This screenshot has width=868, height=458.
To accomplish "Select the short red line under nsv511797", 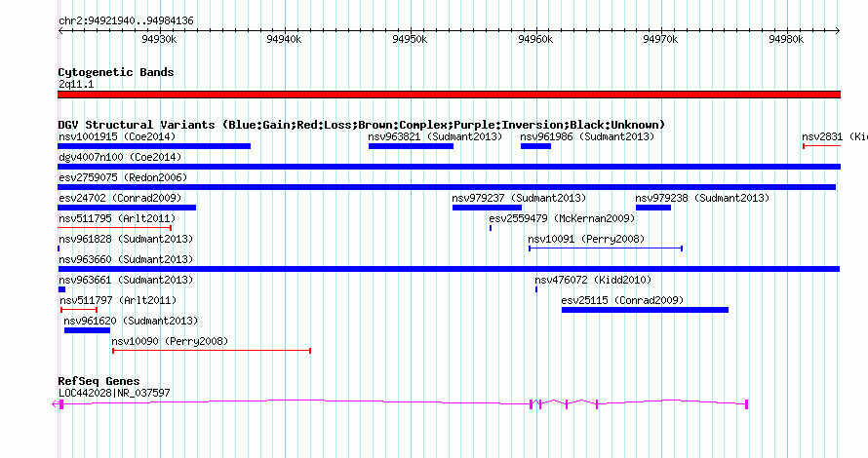I will 79,310.
